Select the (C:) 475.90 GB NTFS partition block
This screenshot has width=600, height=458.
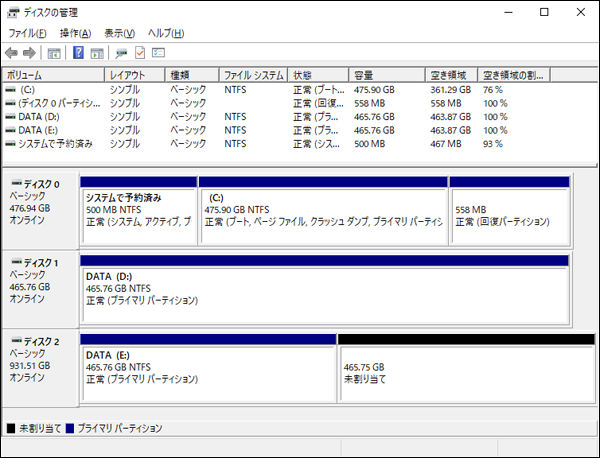point(323,211)
